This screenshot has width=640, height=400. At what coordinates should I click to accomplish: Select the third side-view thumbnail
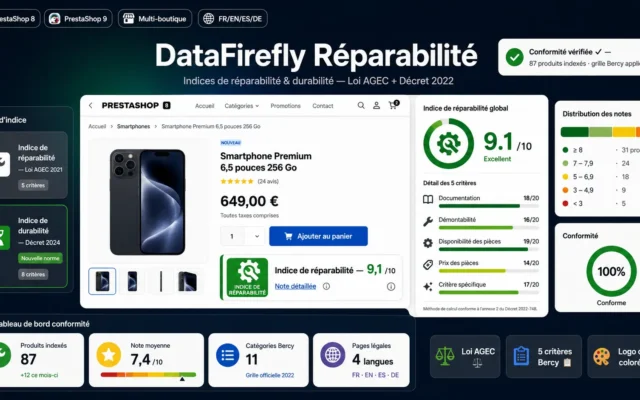[161, 281]
